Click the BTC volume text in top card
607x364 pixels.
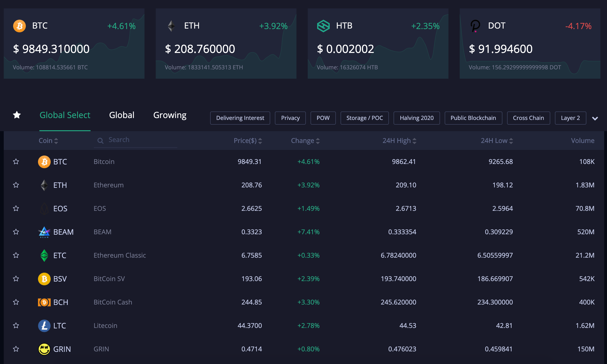[x=50, y=67]
